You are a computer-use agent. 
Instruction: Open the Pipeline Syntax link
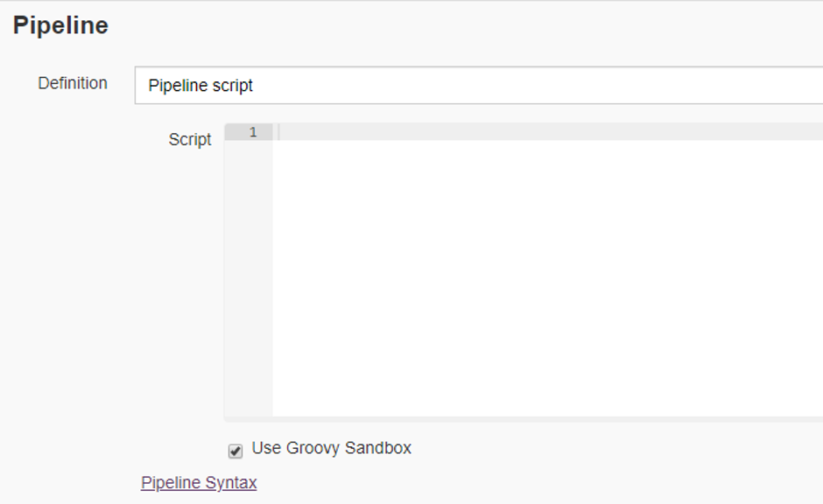click(199, 483)
